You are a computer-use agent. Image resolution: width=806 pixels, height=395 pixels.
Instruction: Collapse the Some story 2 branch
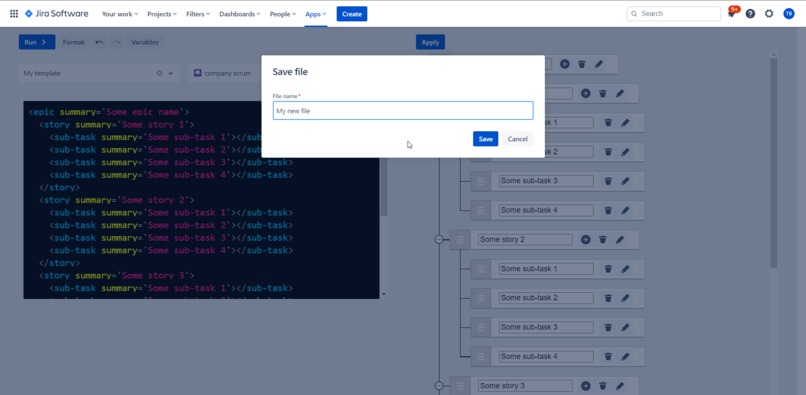[x=439, y=240]
